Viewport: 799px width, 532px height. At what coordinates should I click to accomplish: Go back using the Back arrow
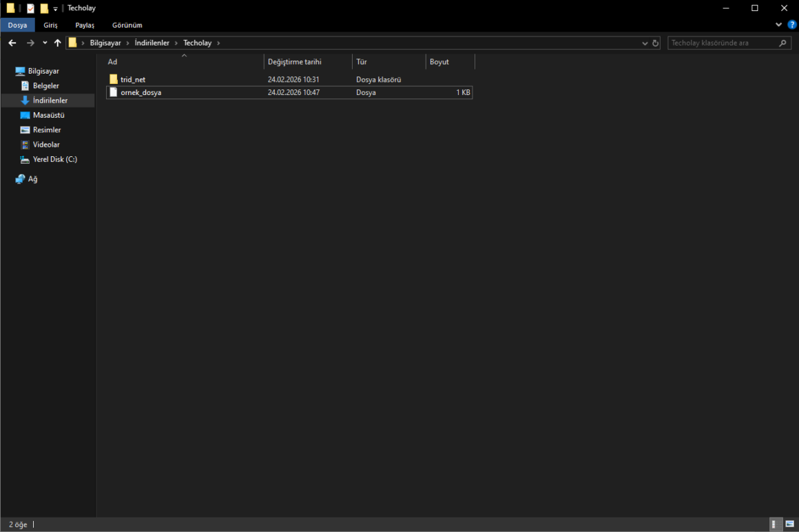click(12, 43)
